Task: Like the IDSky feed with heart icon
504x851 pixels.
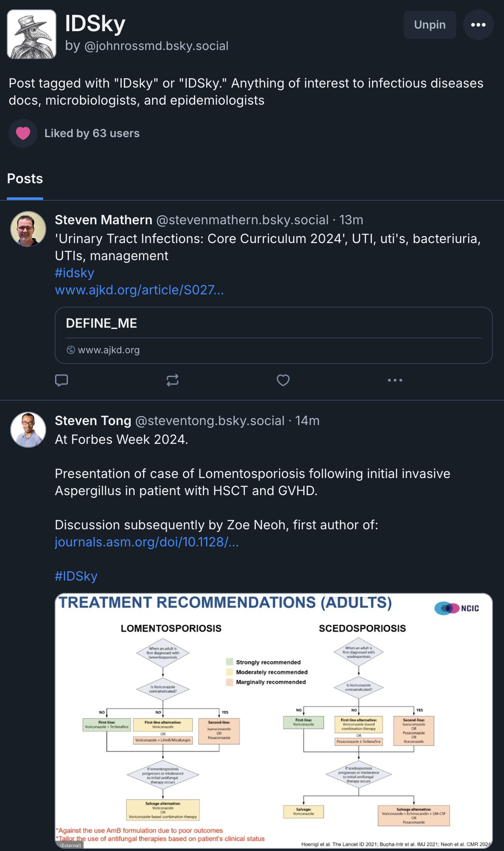Action: coord(23,133)
